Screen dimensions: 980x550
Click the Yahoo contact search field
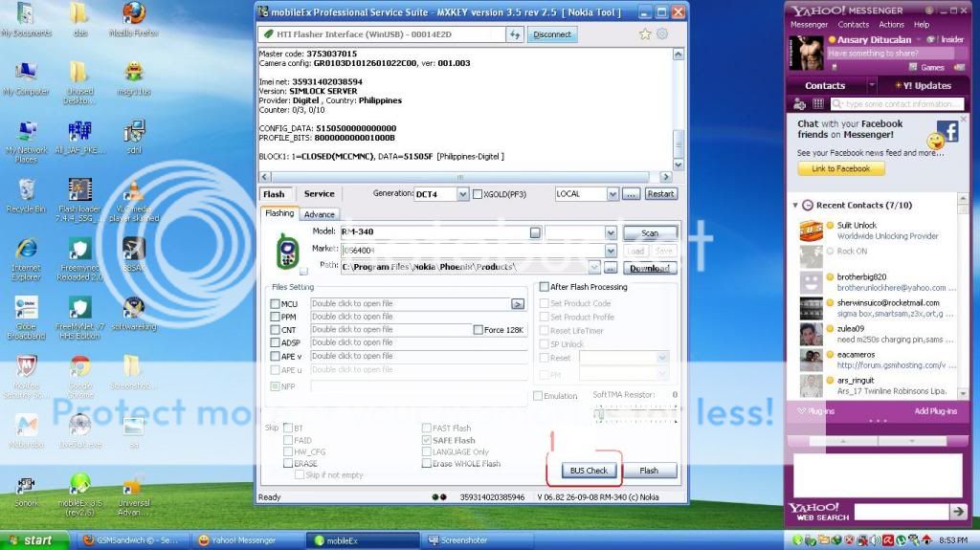pos(898,103)
